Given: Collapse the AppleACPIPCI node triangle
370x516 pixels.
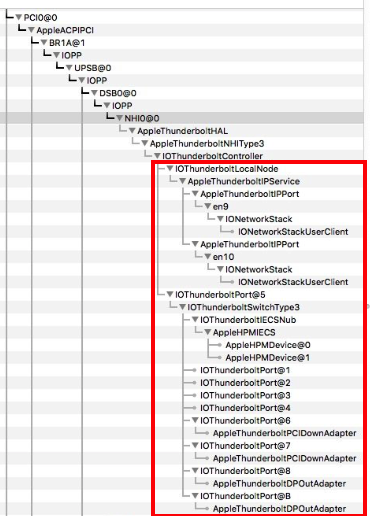Looking at the screenshot, I should (x=31, y=30).
